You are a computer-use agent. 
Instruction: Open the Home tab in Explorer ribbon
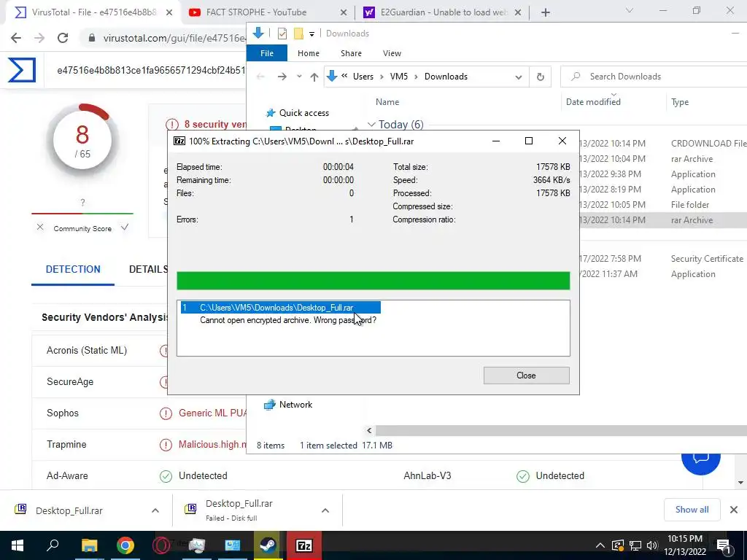click(309, 52)
